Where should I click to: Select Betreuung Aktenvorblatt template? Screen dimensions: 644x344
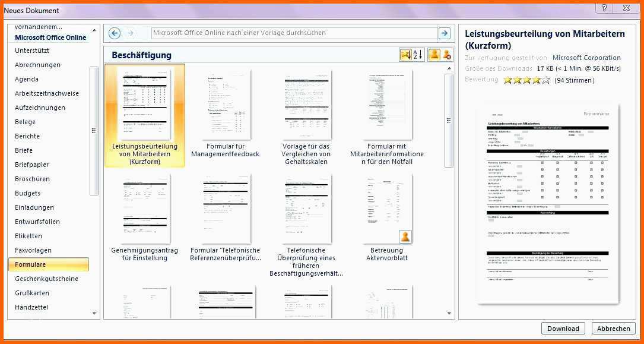click(387, 218)
